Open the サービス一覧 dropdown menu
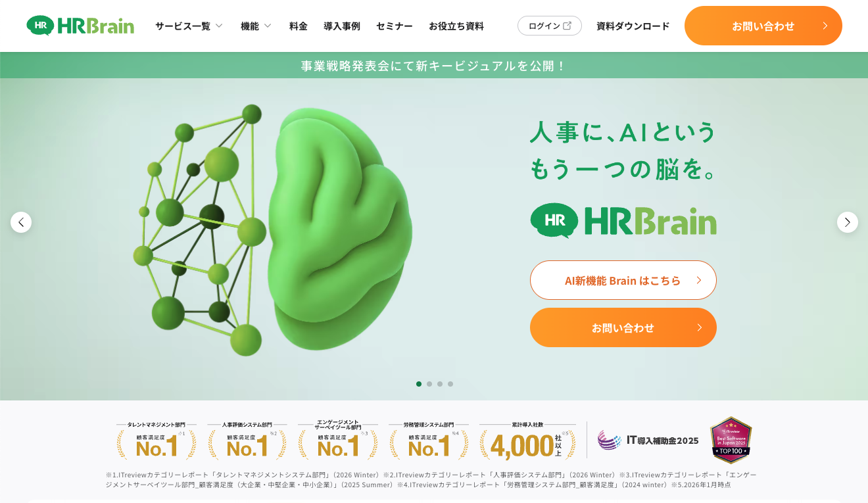This screenshot has width=868, height=503. click(x=189, y=26)
